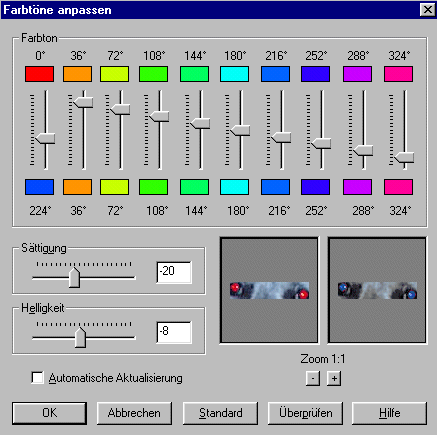Click the orange 36° top color swatch
The width and height of the screenshot is (437, 435).
(x=77, y=74)
